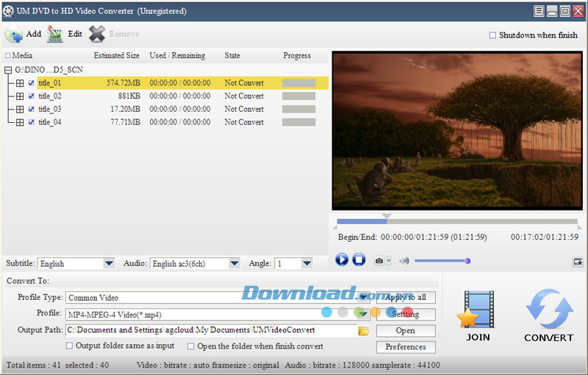Viewport: 588px width, 375px height.
Task: Open the Edit video tool
Action: click(x=55, y=34)
